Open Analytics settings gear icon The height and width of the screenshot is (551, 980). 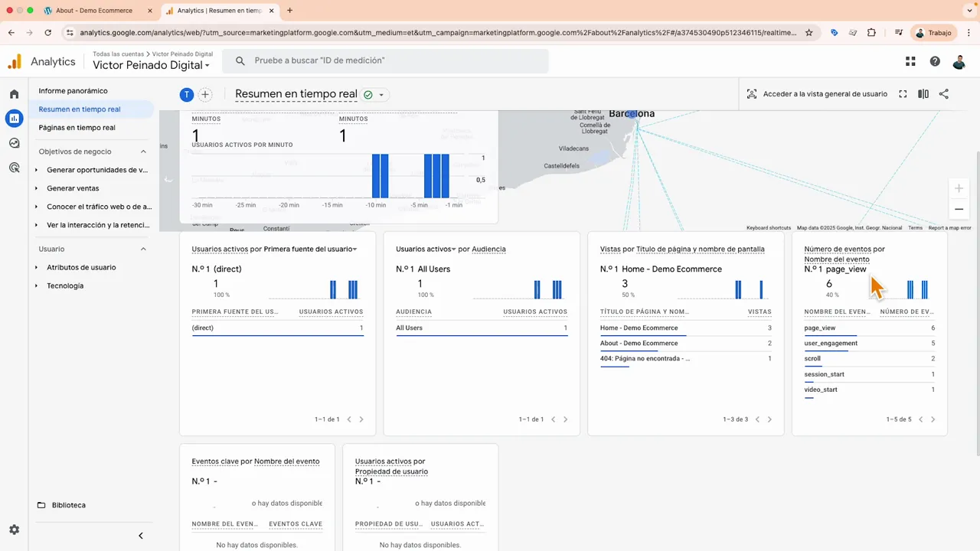[x=14, y=530]
